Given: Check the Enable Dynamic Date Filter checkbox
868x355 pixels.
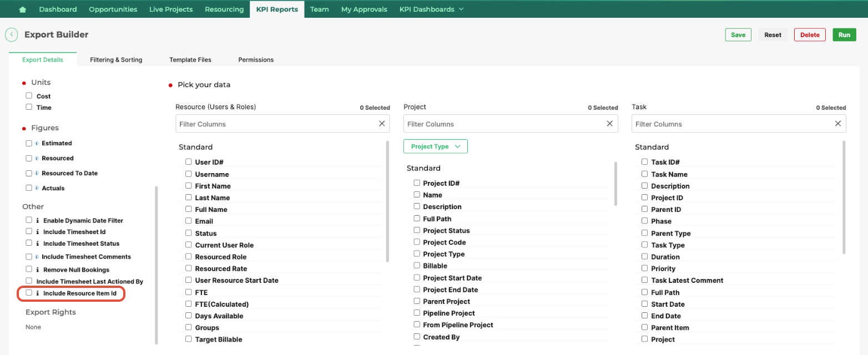Looking at the screenshot, I should click(x=29, y=220).
